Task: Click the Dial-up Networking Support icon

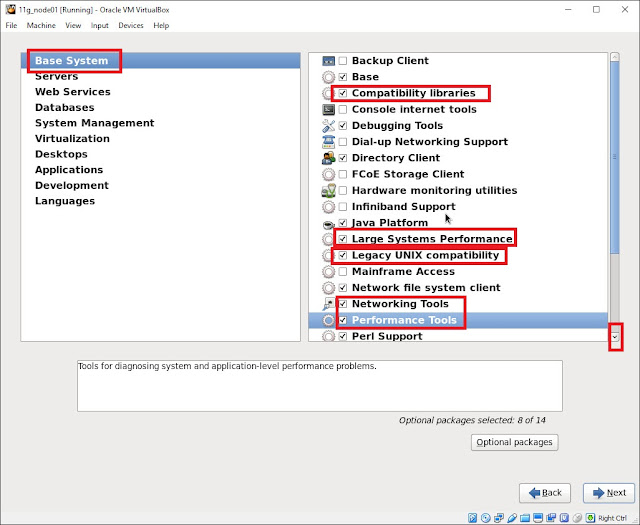Action: pyautogui.click(x=329, y=142)
